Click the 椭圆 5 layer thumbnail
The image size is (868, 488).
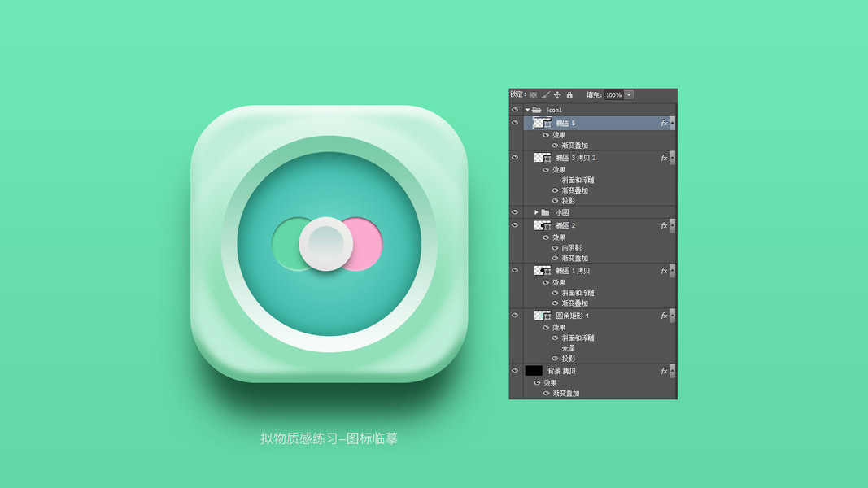[542, 123]
